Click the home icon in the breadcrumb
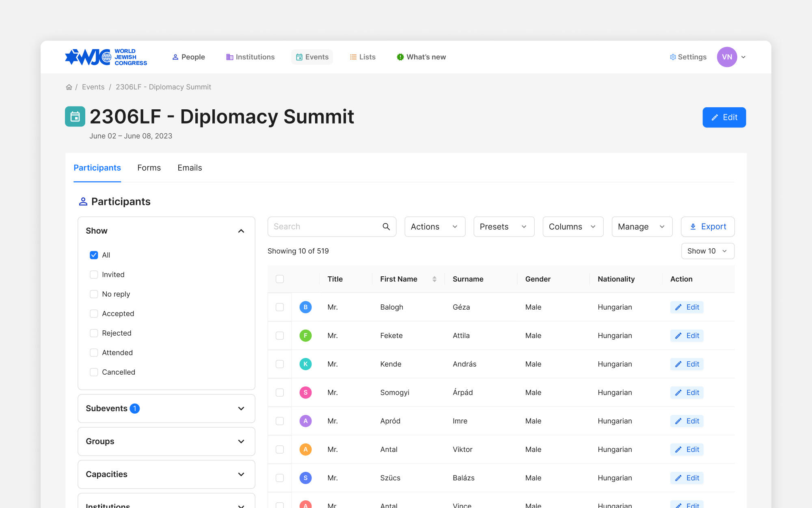 point(69,87)
